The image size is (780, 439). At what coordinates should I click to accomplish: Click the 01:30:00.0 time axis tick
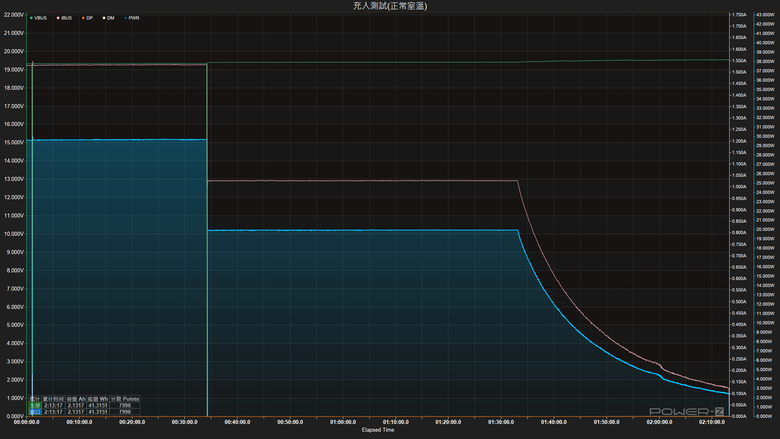(501, 422)
